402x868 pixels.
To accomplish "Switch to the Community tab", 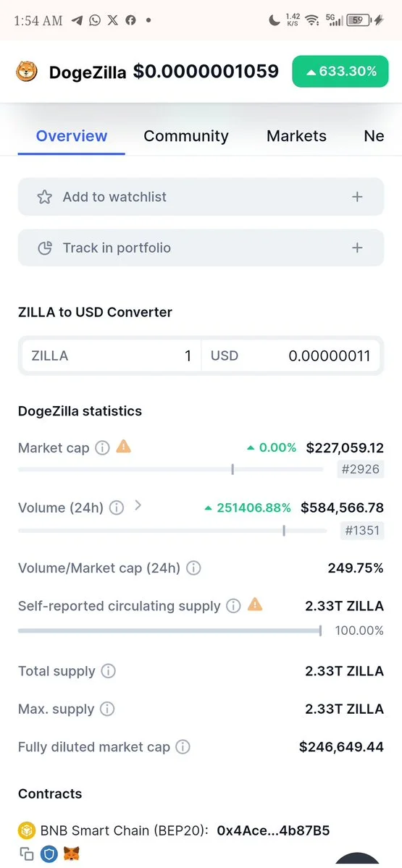I will click(186, 136).
